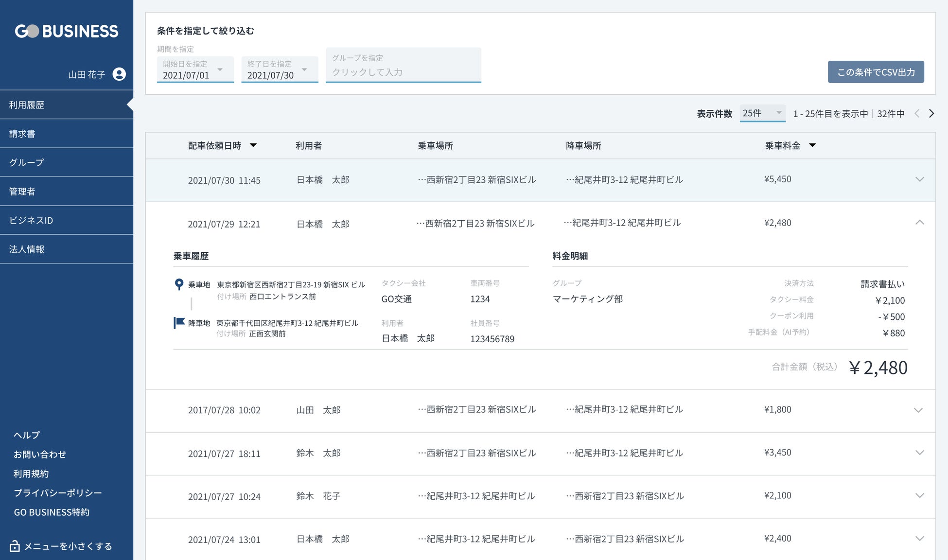Open the end date dropdown
This screenshot has height=560, width=948.
point(304,70)
